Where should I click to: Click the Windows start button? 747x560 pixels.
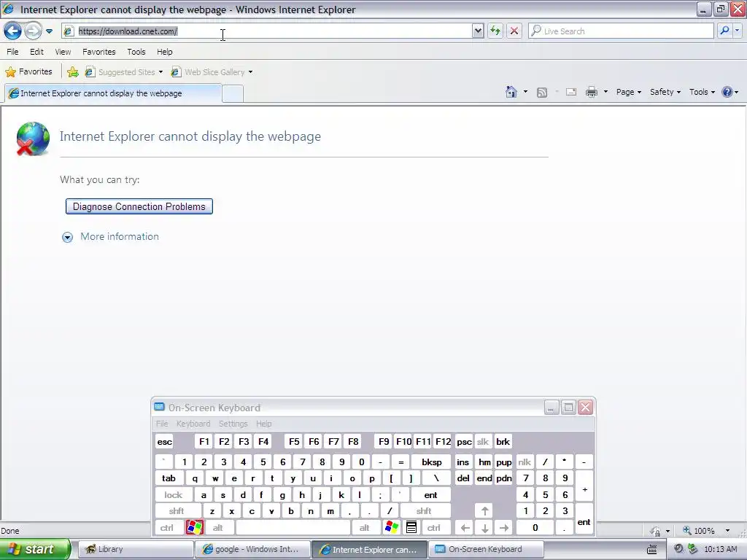(x=35, y=549)
